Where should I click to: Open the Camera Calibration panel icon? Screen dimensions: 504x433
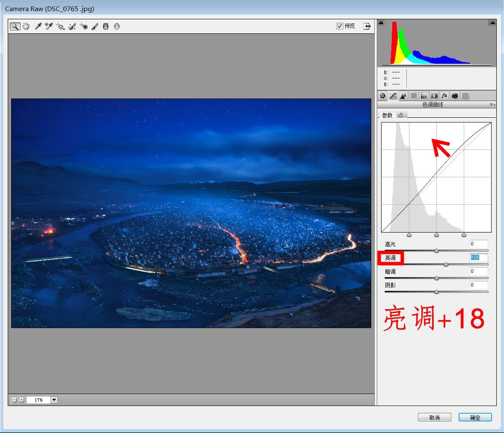coord(454,96)
